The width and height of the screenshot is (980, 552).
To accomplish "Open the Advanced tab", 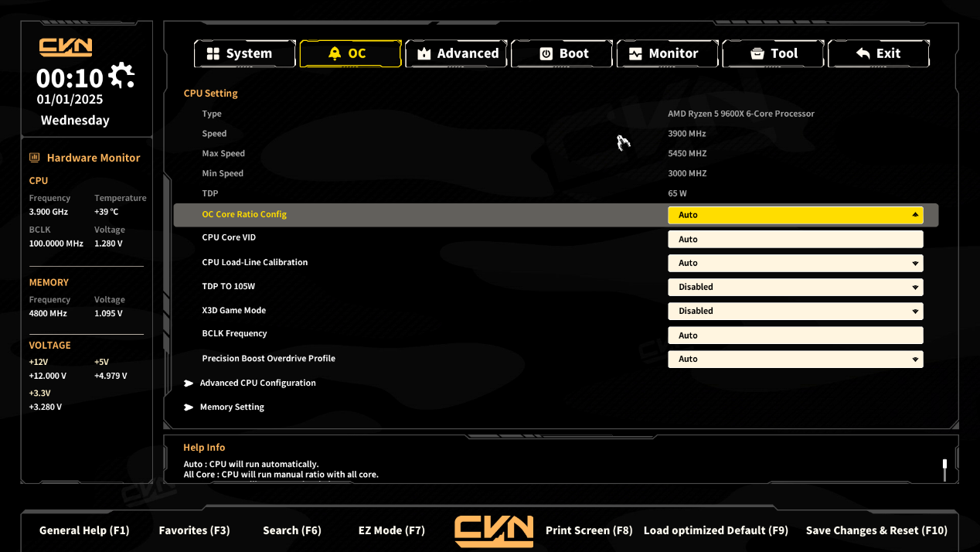I will point(456,53).
